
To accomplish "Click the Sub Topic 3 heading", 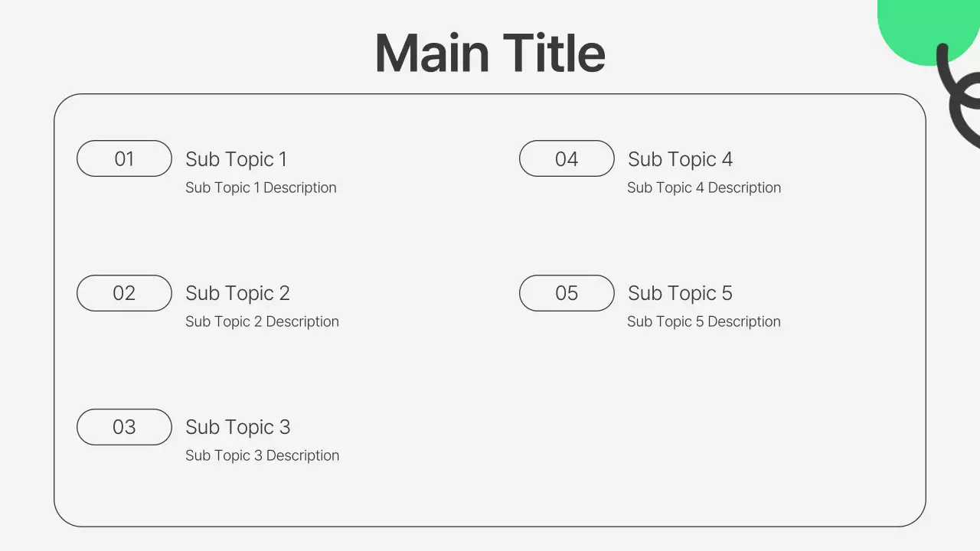I will (x=237, y=427).
